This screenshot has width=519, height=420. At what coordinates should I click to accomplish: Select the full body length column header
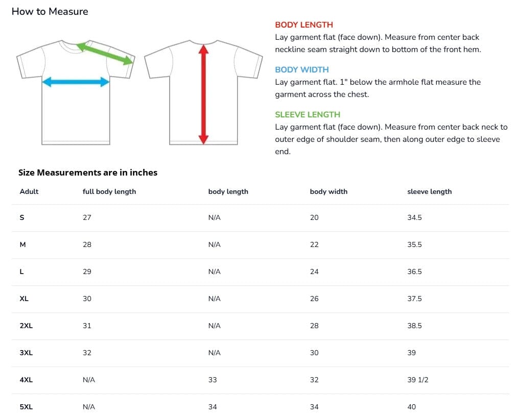point(109,191)
